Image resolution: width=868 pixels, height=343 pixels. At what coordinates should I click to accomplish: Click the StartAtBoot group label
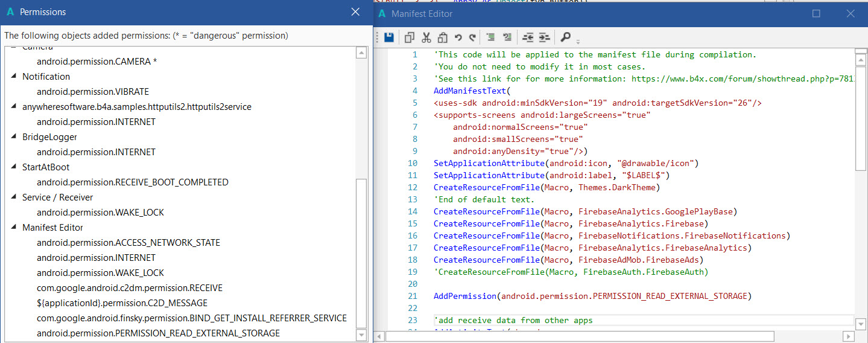[x=46, y=167]
